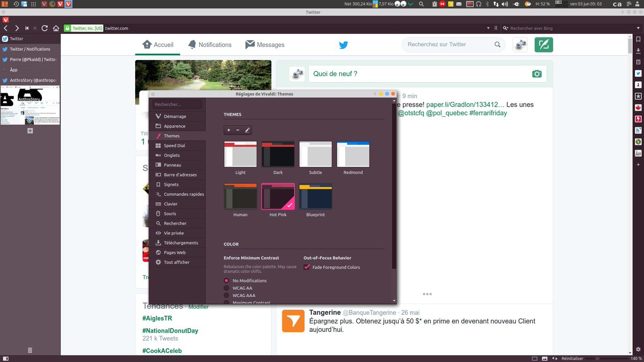Click the Twitter bird logo
The height and width of the screenshot is (362, 644).
coord(343,45)
